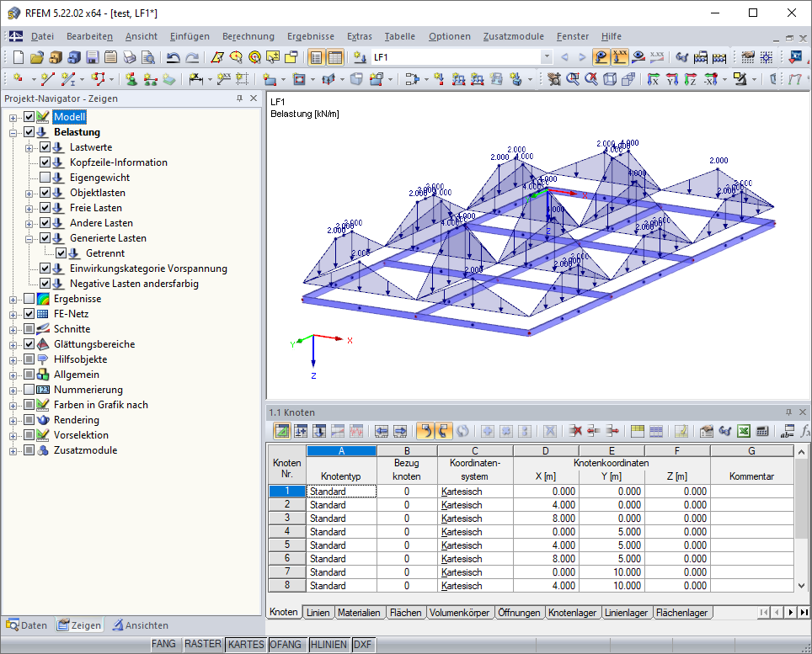Expand the Rendering tree node
This screenshot has height=654, width=812.
click(13, 421)
